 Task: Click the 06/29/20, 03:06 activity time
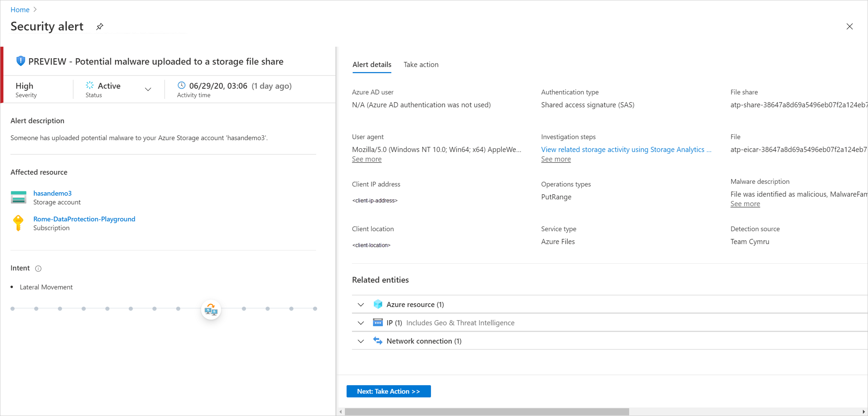(218, 86)
